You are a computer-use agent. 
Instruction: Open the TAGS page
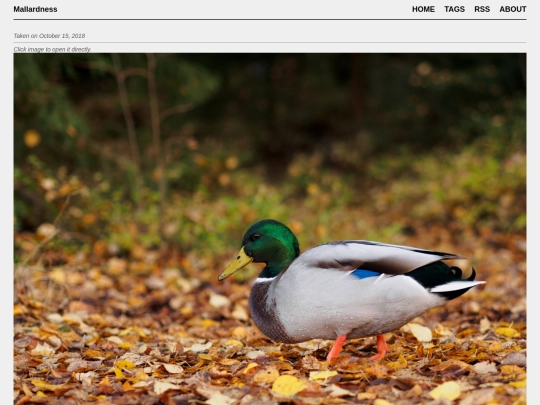tap(454, 9)
